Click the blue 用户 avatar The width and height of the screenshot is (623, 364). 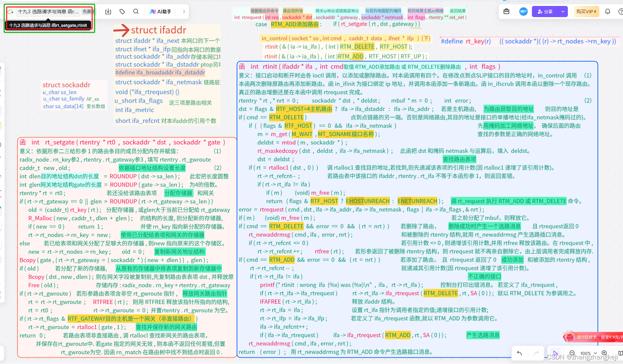(523, 12)
